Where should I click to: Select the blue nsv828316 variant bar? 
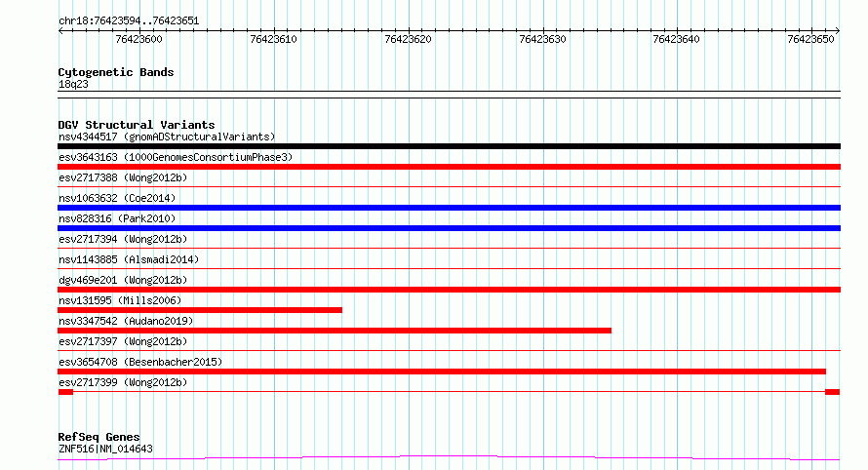point(449,228)
